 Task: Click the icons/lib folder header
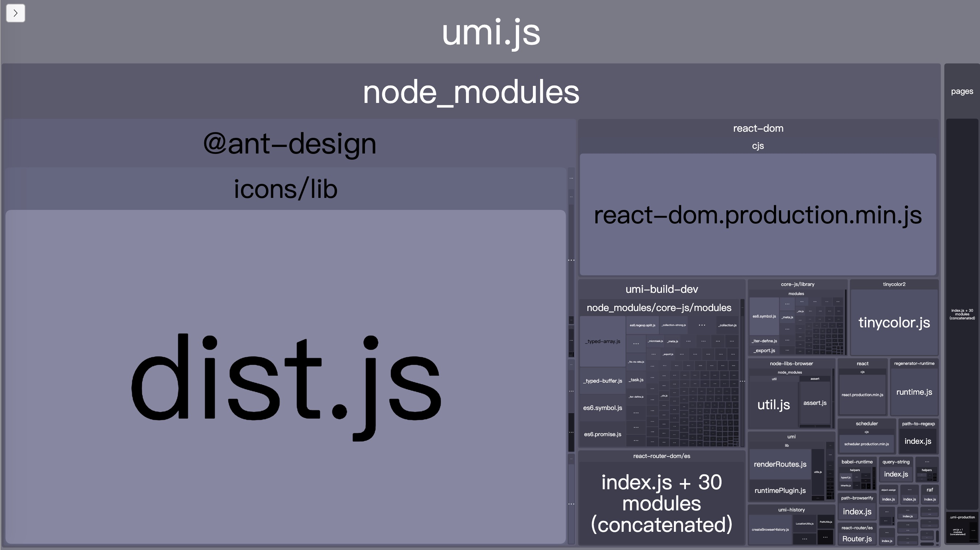[x=285, y=189]
